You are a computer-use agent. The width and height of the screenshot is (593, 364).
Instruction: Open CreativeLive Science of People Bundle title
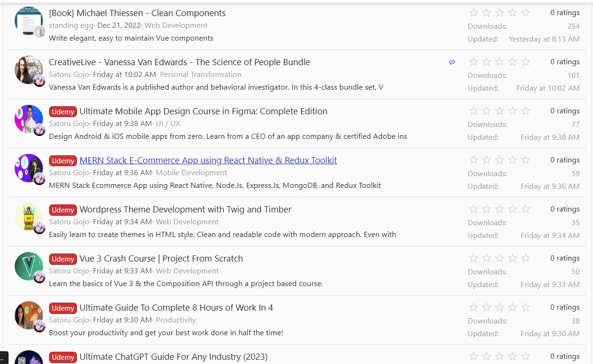pyautogui.click(x=179, y=62)
